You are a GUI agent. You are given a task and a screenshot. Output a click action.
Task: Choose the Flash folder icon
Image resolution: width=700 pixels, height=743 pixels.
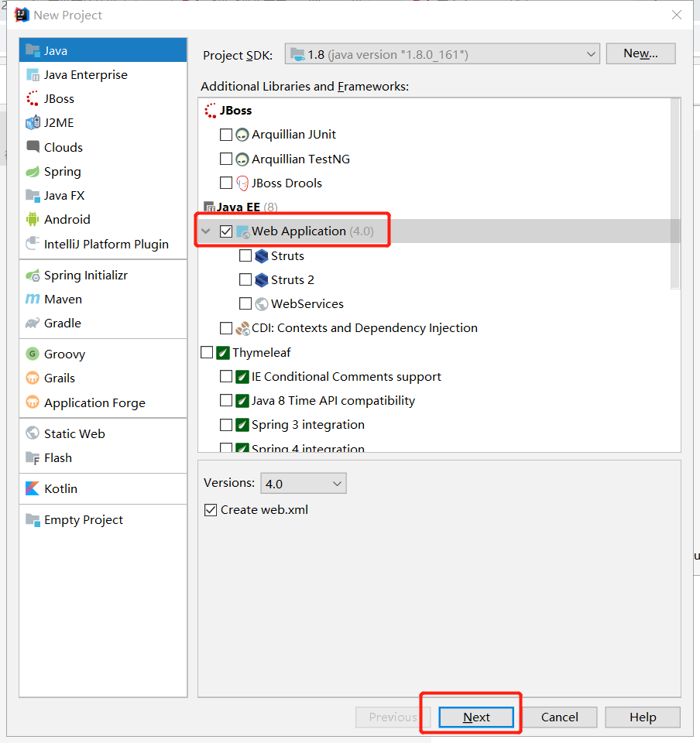(x=33, y=457)
